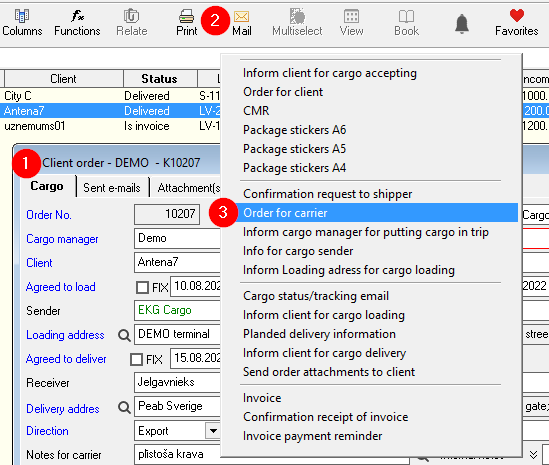Open the Mail envelope icon

tap(242, 16)
